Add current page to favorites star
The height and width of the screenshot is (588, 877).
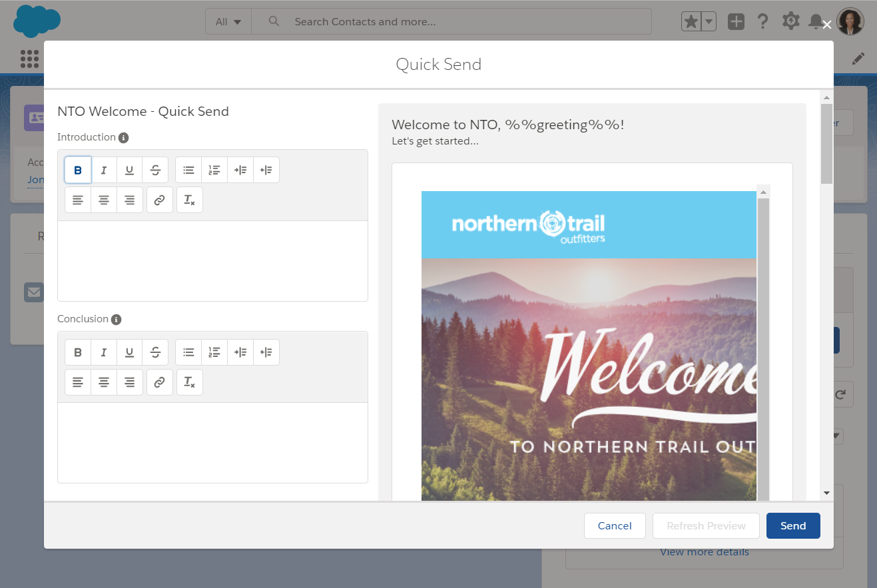691,21
